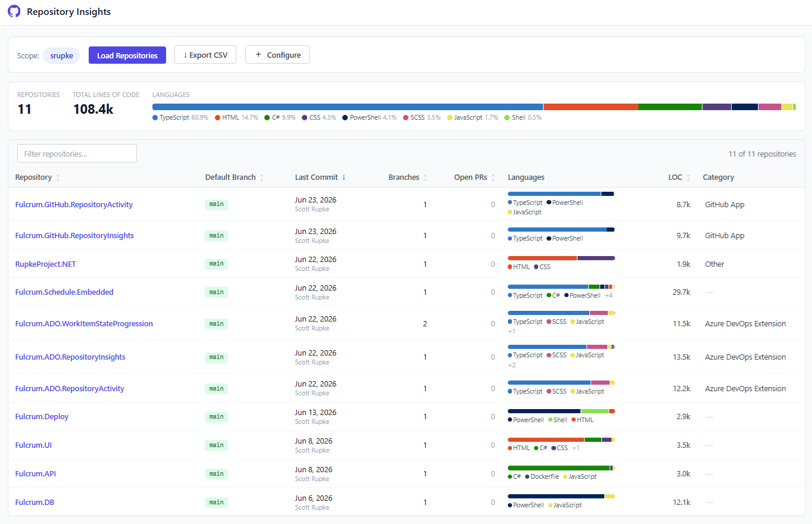
Task: Click the SCSS 3.5% legend entry
Action: (x=422, y=117)
